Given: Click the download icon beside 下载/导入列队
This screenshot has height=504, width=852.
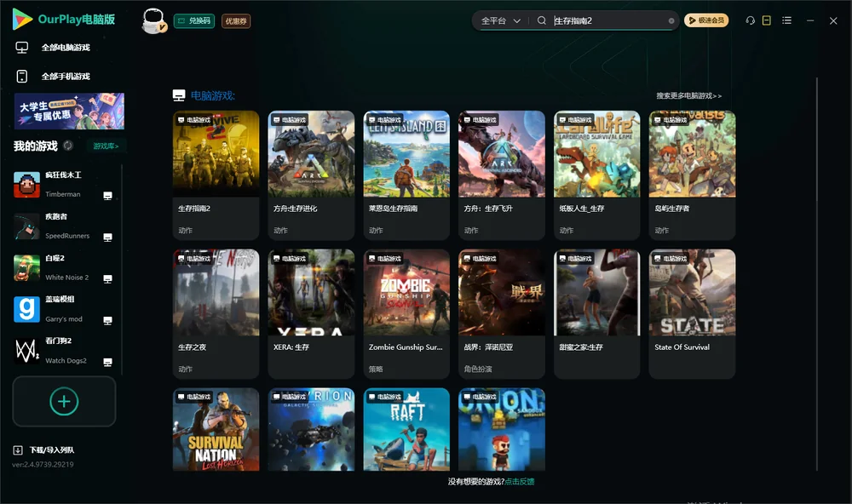Looking at the screenshot, I should [17, 450].
